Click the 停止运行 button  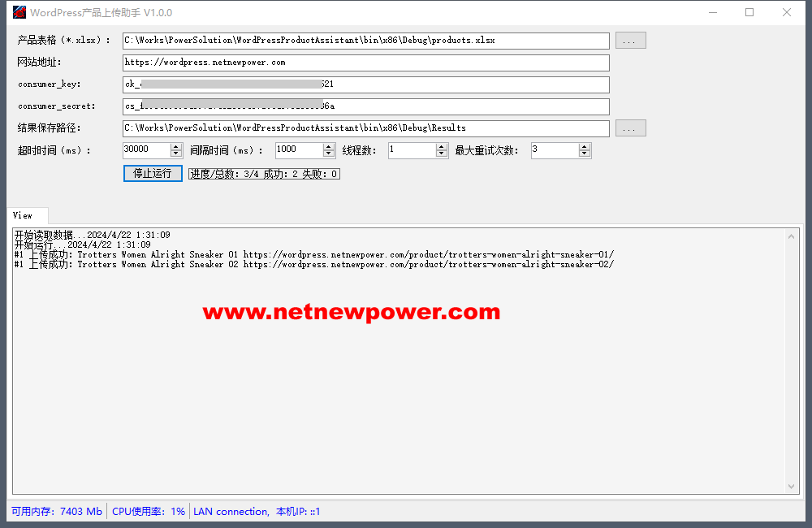(x=153, y=173)
